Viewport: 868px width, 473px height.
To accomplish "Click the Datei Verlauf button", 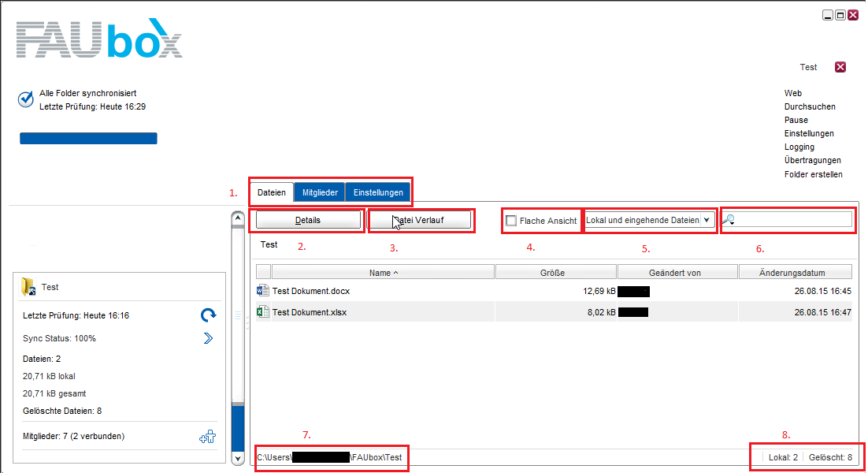I will point(420,220).
